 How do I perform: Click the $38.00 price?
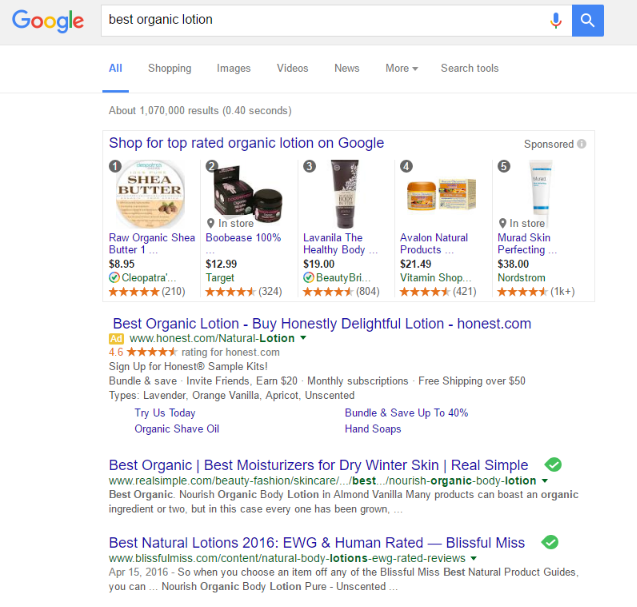[513, 264]
